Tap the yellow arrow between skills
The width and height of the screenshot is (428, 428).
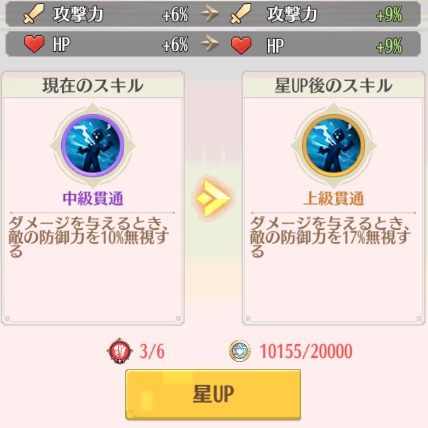click(213, 198)
